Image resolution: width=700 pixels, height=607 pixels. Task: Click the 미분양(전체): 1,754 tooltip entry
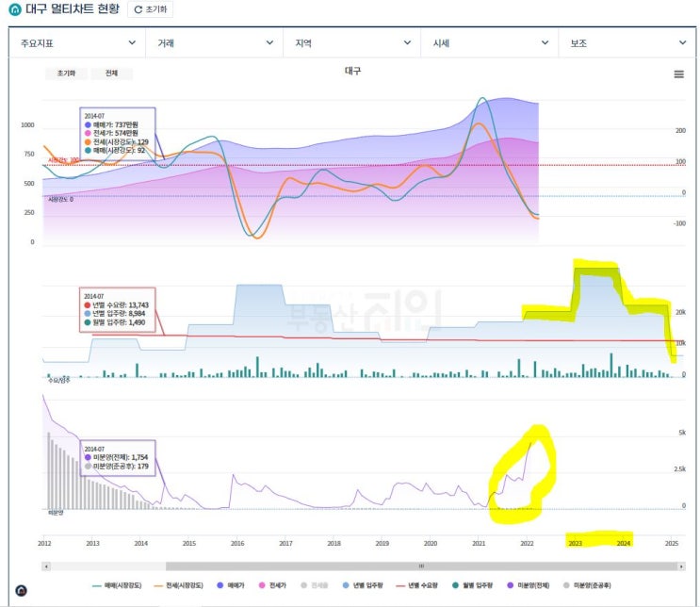(116, 457)
